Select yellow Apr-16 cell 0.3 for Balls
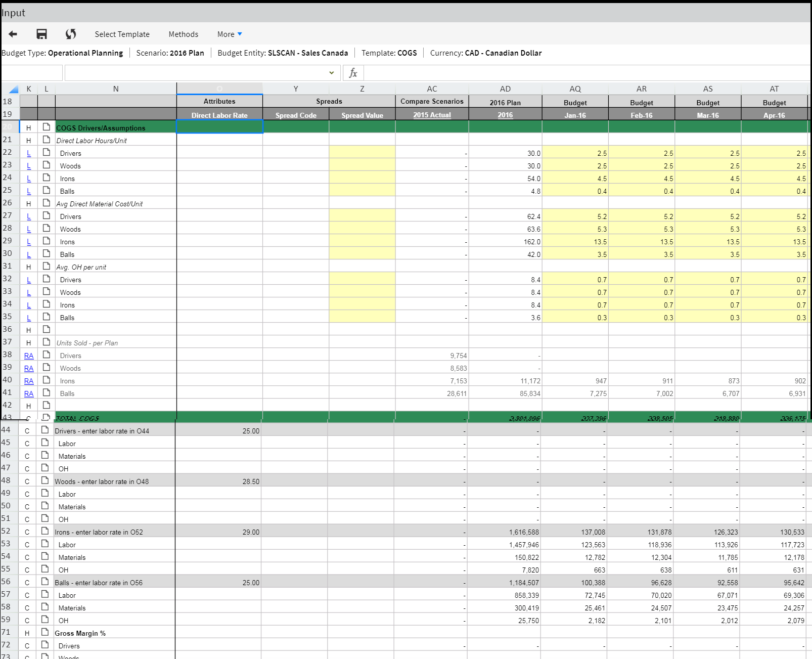Viewport: 812px width, 659px height. pyautogui.click(x=775, y=317)
